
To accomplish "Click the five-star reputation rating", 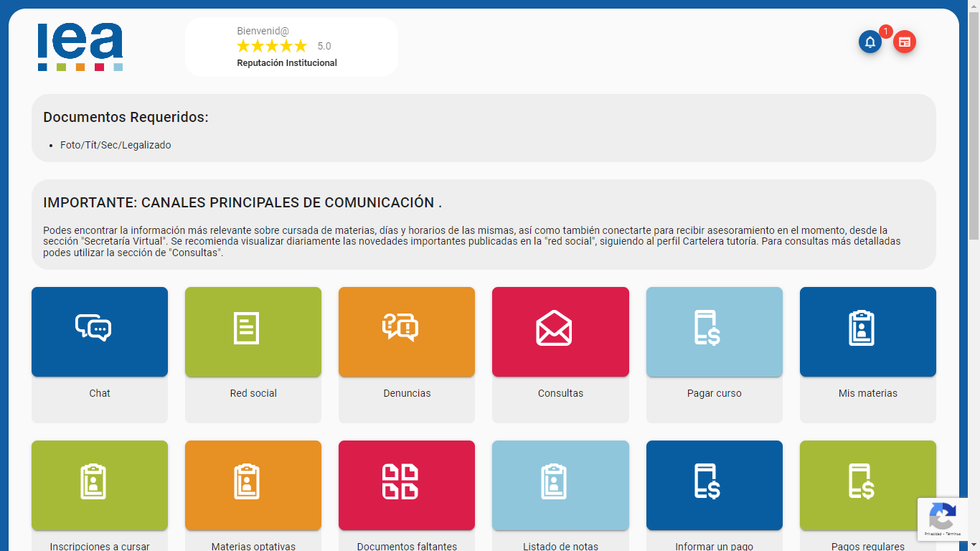I will pos(272,46).
